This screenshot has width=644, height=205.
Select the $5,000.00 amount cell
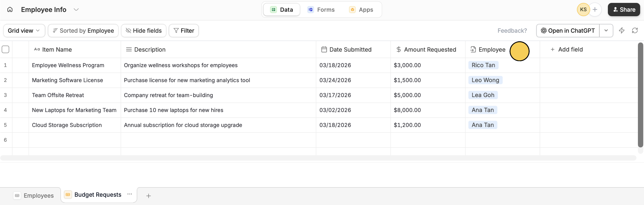[x=428, y=95]
